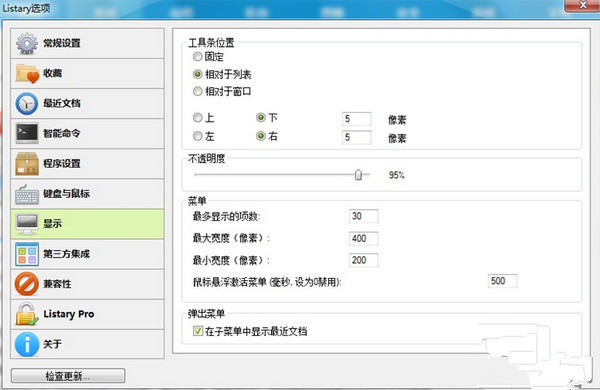Image resolution: width=600 pixels, height=390 pixels.
Task: Click the 最多显示的项数 field
Action: 364,216
